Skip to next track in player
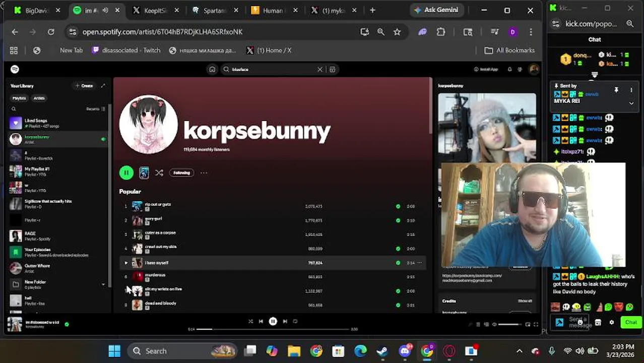644x363 pixels. (x=285, y=321)
